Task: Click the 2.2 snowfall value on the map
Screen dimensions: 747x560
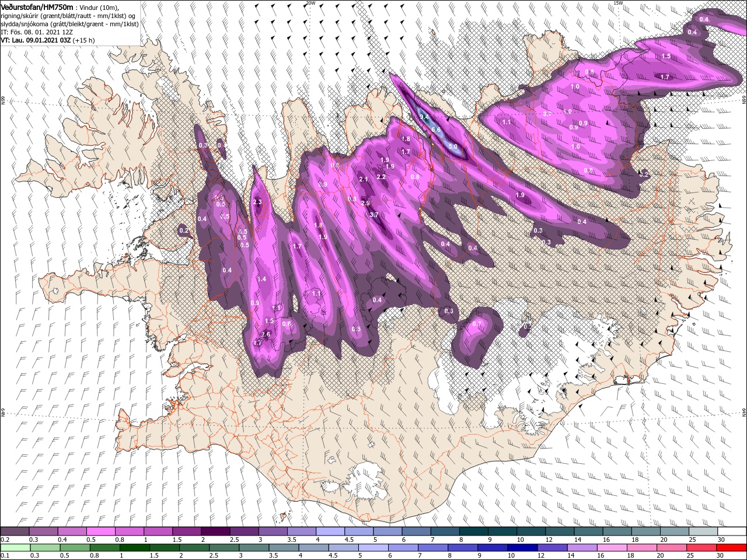Action: (x=381, y=177)
